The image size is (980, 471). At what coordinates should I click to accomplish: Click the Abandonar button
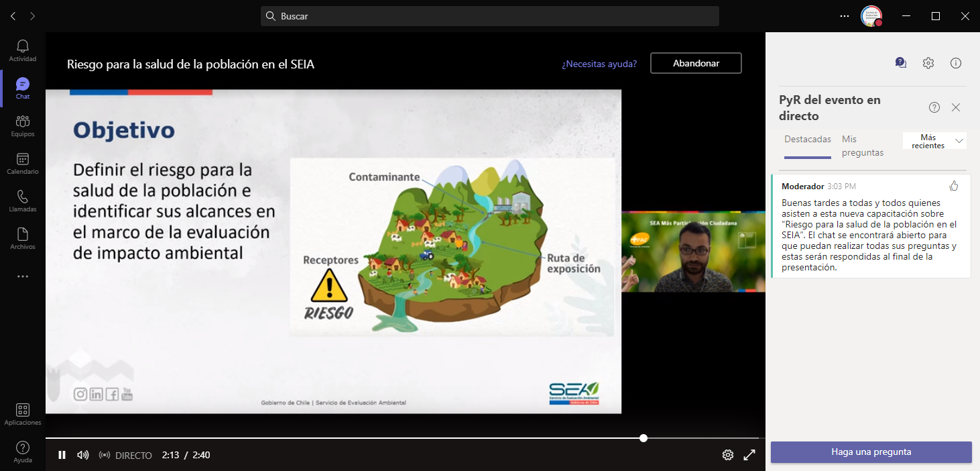pos(696,63)
